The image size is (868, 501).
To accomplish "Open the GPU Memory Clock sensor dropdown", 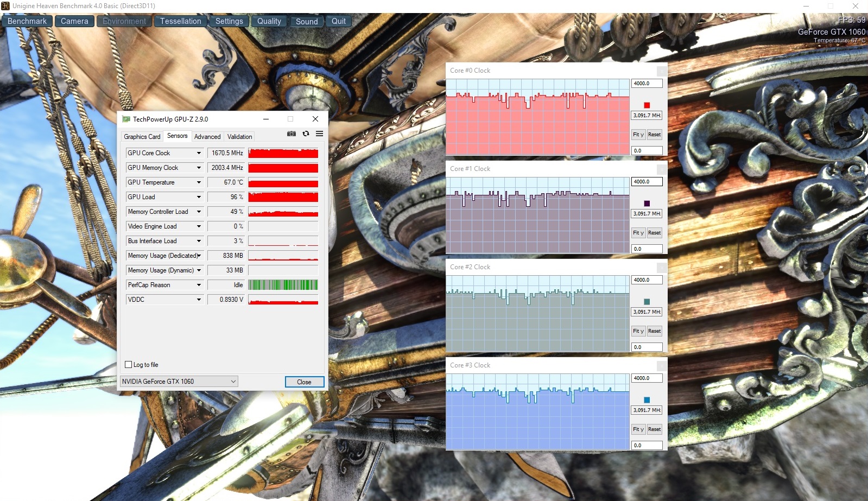I will coord(199,168).
